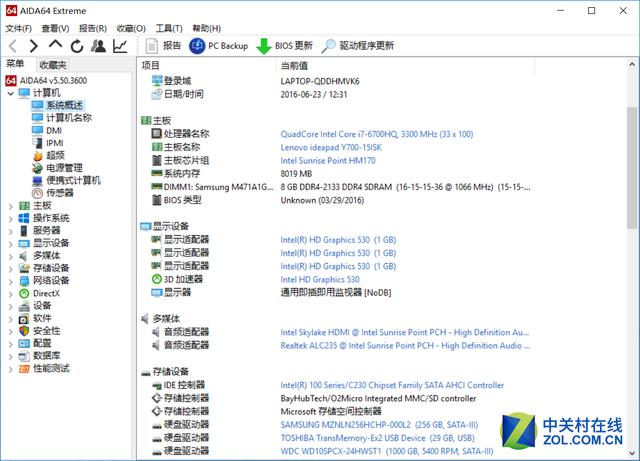This screenshot has height=461, width=640.
Task: Open 驱动程序更新 driver update tool
Action: click(357, 46)
